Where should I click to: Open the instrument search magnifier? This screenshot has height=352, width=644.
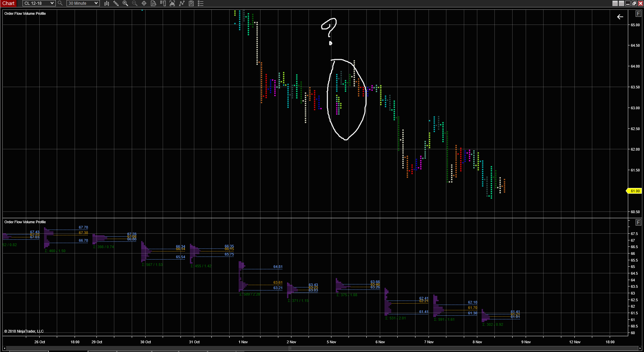60,3
